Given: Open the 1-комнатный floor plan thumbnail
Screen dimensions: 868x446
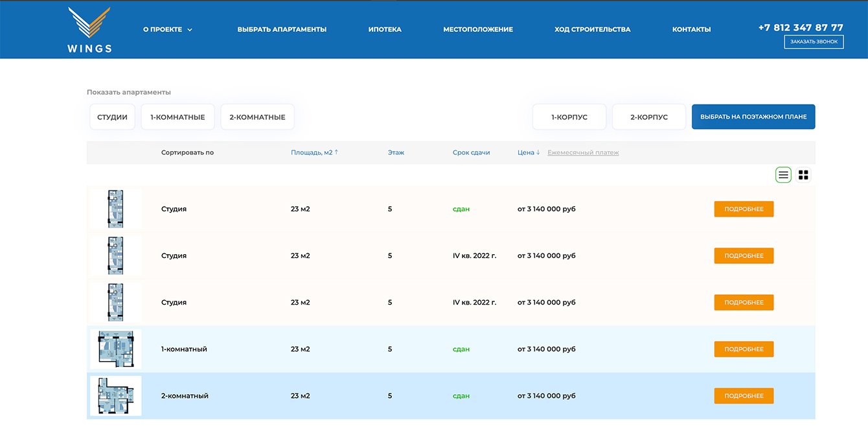Looking at the screenshot, I should (x=115, y=349).
